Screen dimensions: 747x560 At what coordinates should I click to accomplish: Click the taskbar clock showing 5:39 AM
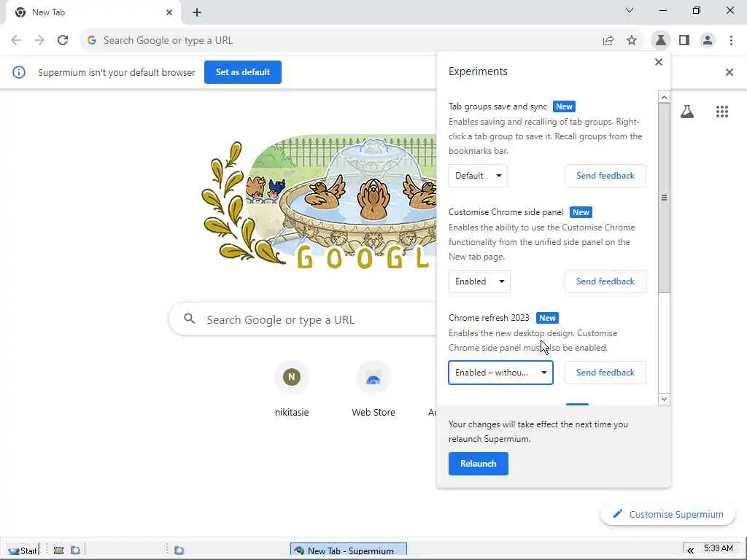(x=719, y=548)
